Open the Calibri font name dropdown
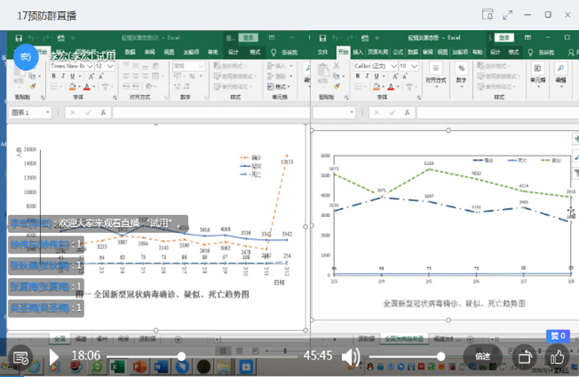 (394, 66)
